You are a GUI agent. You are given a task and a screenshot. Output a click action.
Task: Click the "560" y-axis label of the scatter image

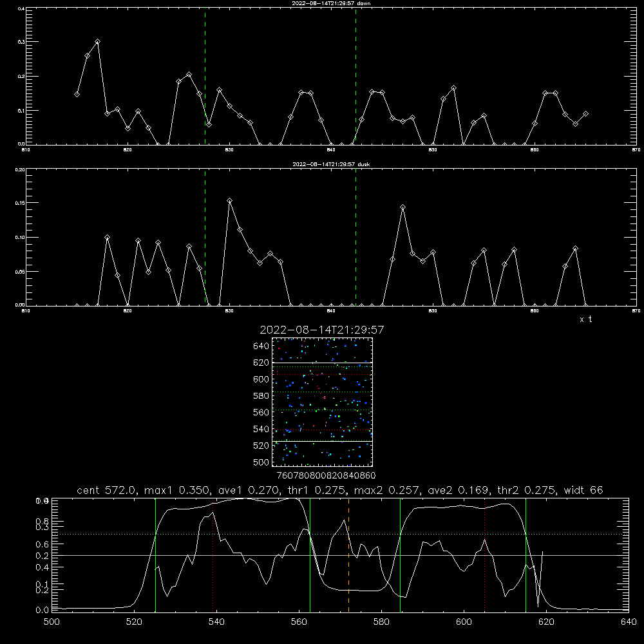[x=261, y=412]
